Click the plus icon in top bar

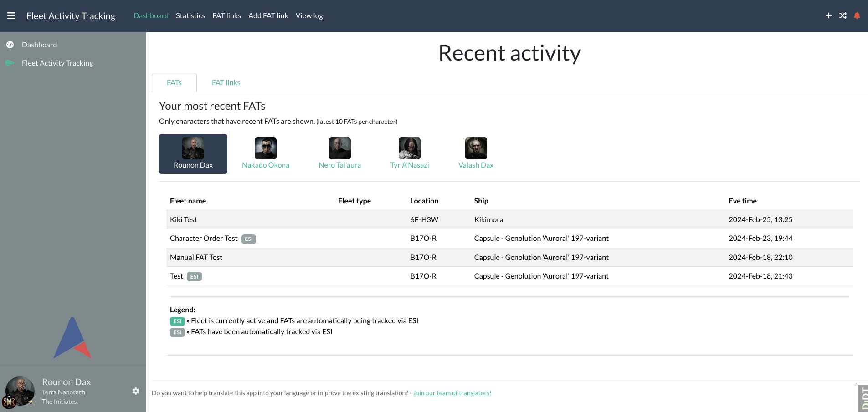click(828, 15)
